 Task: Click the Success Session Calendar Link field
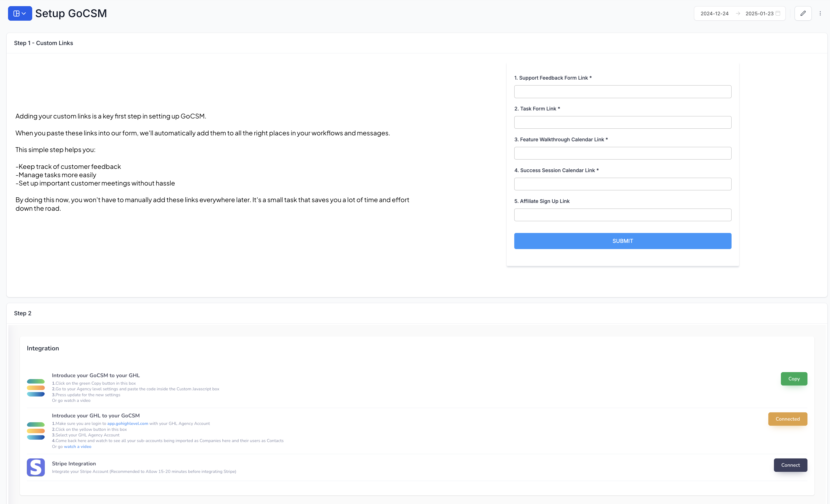click(x=622, y=184)
